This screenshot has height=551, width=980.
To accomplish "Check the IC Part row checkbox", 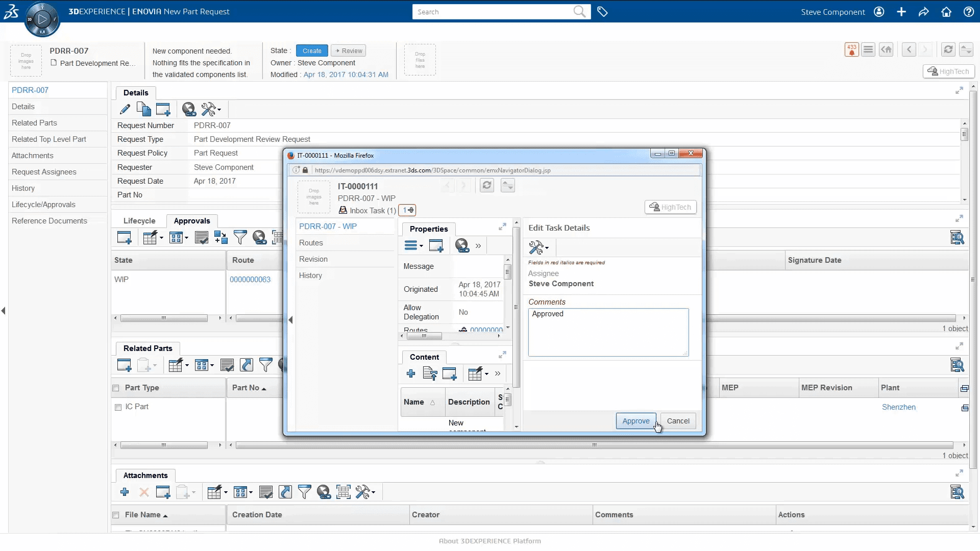I will 118,407.
